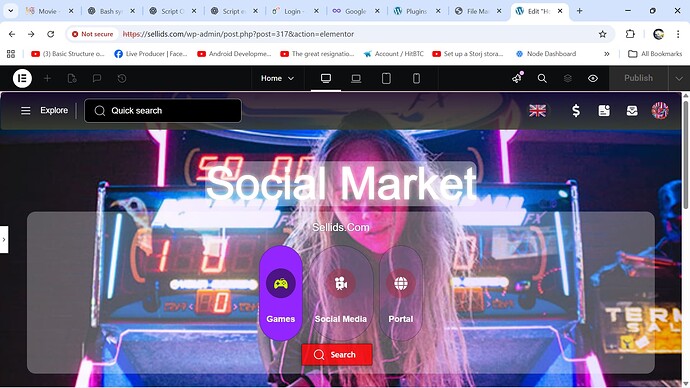This screenshot has height=388, width=690.
Task: Click the Quick search field
Action: click(163, 110)
